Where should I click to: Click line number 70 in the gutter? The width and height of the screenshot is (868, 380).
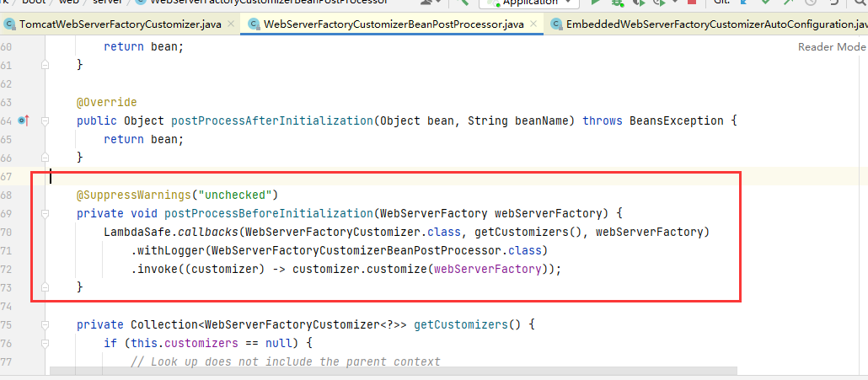coord(7,232)
